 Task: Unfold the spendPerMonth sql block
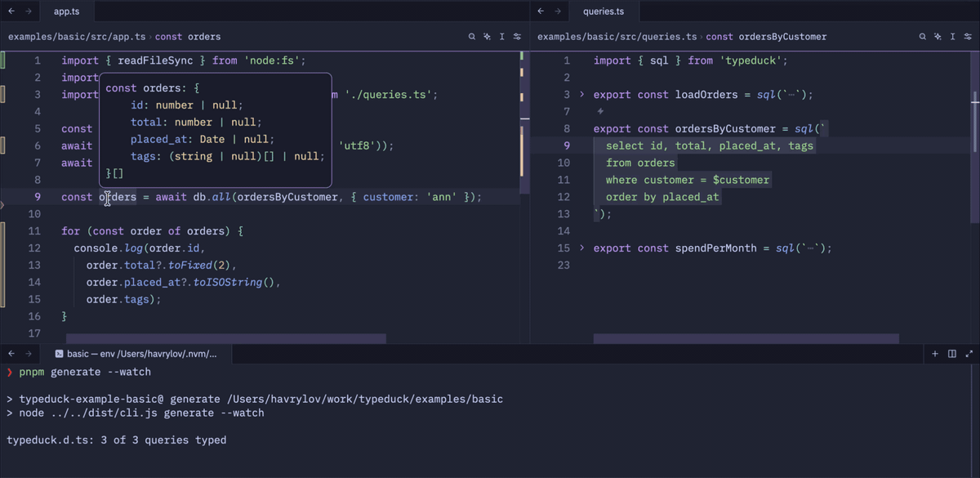(x=582, y=248)
